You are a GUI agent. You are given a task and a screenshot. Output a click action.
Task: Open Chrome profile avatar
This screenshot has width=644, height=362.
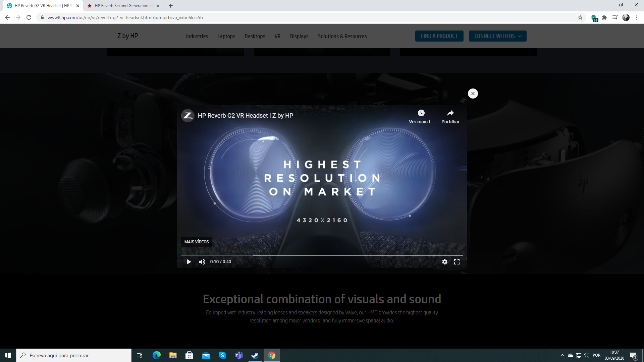pos(626,17)
